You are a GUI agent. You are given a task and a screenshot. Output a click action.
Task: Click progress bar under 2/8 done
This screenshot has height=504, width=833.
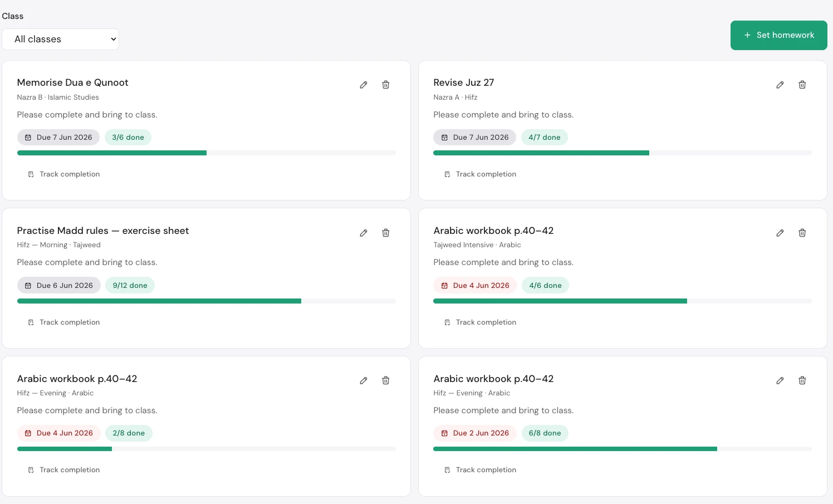207,448
